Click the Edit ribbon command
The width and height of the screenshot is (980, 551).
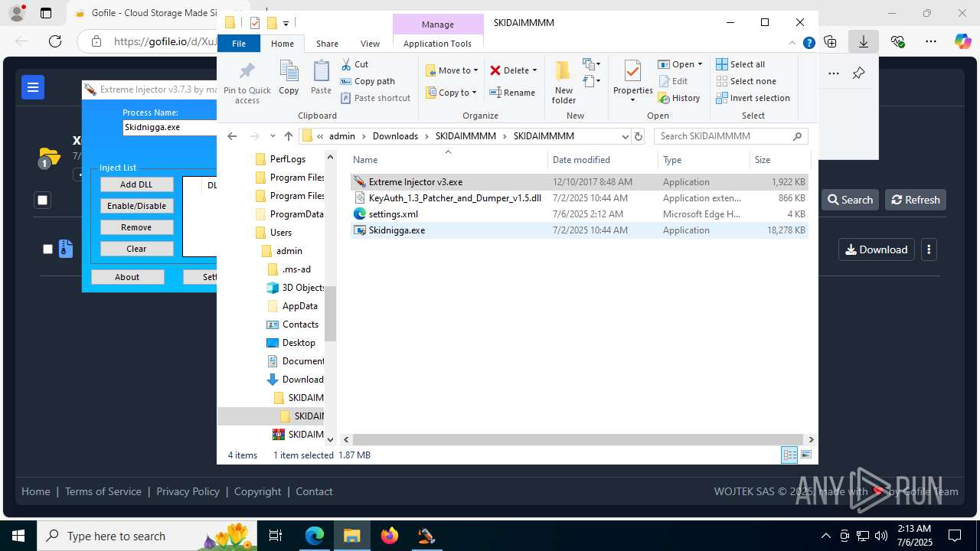[x=672, y=81]
